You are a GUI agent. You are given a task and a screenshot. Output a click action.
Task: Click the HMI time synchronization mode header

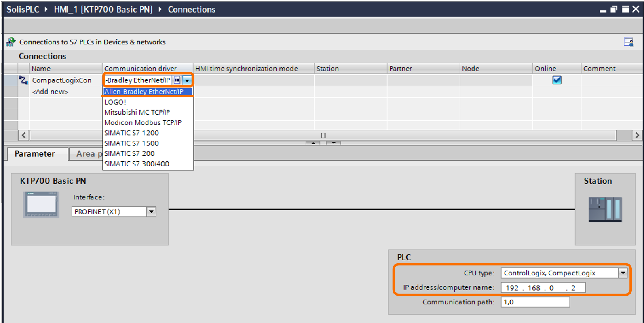point(253,69)
